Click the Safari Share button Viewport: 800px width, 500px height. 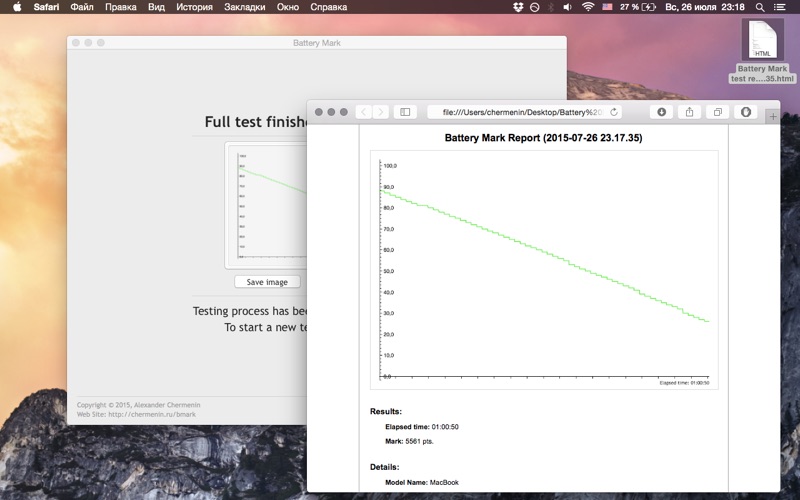689,112
